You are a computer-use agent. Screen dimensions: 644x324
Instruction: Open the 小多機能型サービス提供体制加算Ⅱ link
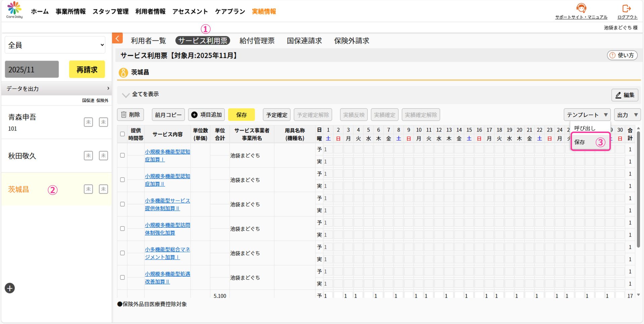[167, 204]
